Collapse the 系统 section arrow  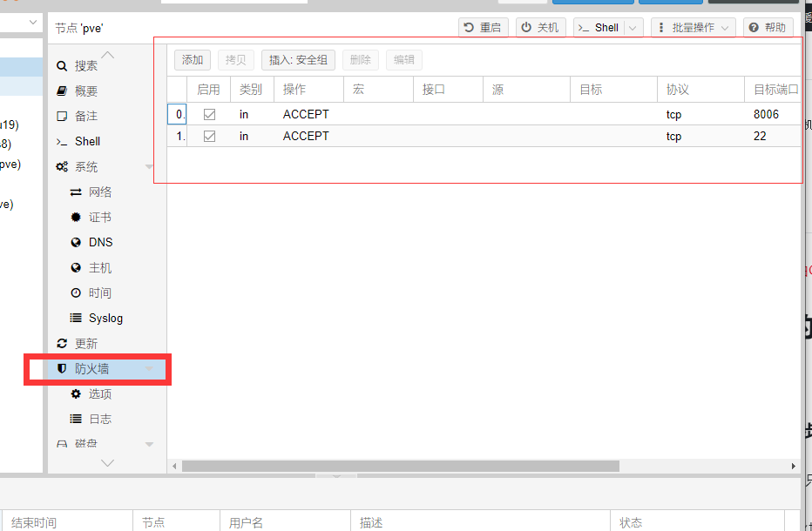pyautogui.click(x=149, y=167)
